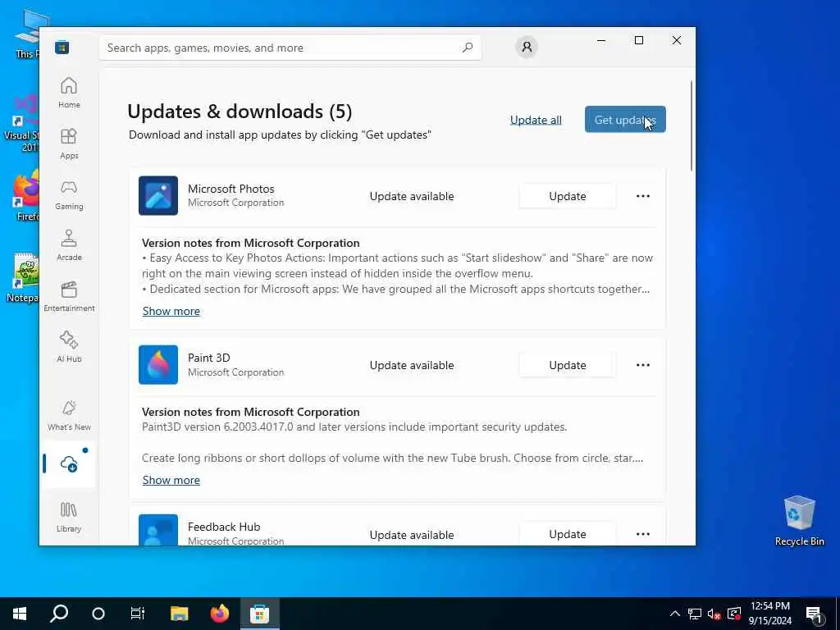Update Feedback Hub
Screen dimensions: 840x630
tap(568, 534)
